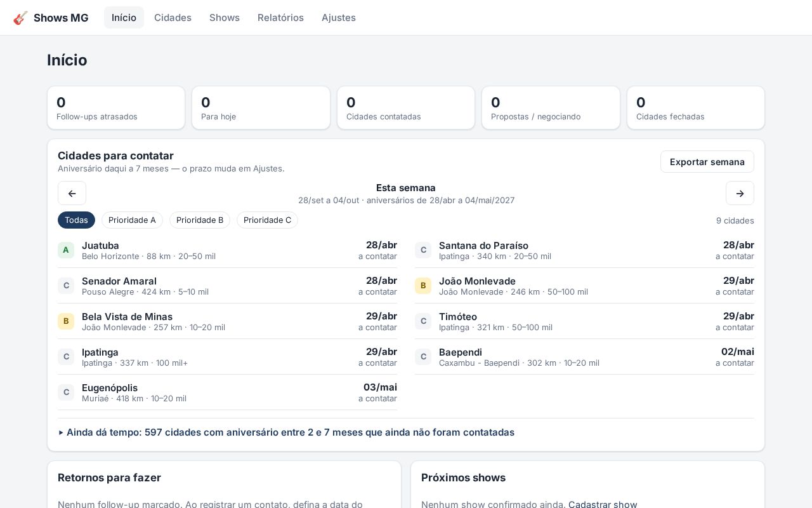Click the Cadastrar show link
The image size is (812, 508).
[x=603, y=504]
